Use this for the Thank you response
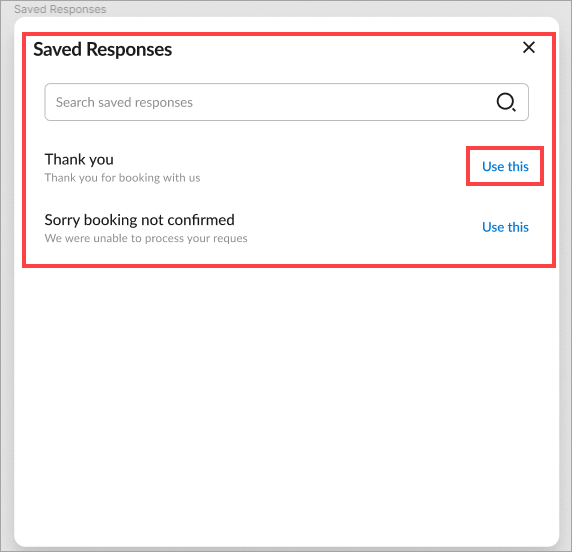Image resolution: width=572 pixels, height=552 pixels. (x=505, y=166)
